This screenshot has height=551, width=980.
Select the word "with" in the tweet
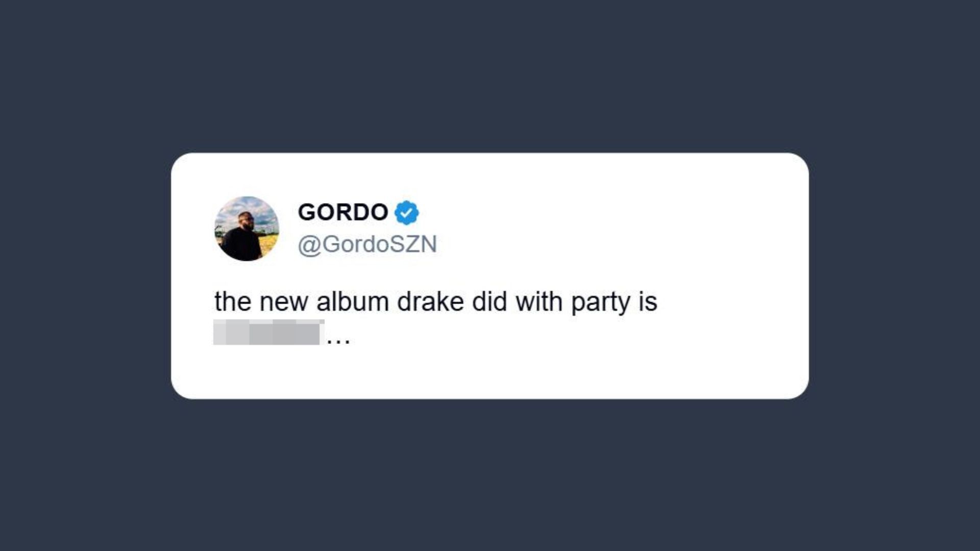click(x=539, y=302)
